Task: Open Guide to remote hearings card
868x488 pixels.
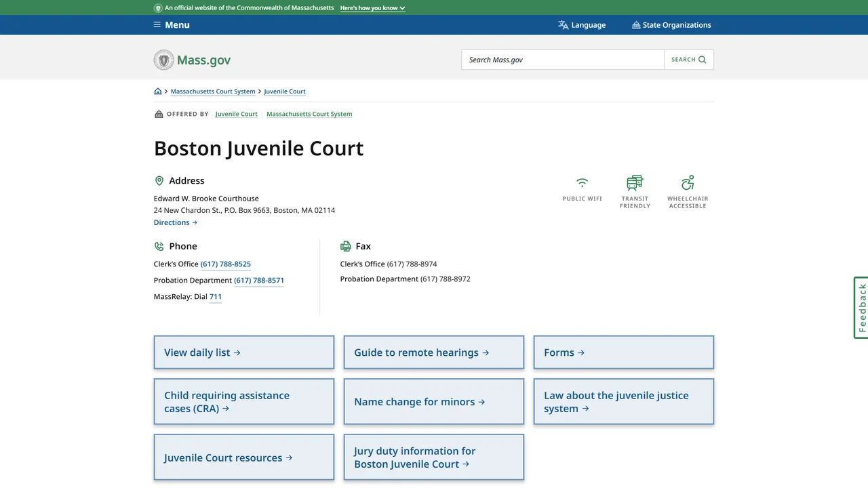Action: pos(434,352)
